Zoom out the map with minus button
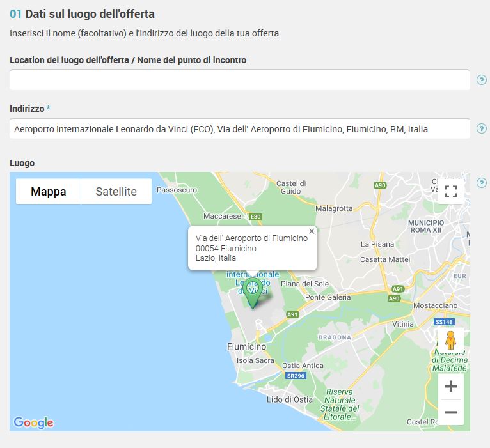Screen dimensions: 490x448 point(450,412)
